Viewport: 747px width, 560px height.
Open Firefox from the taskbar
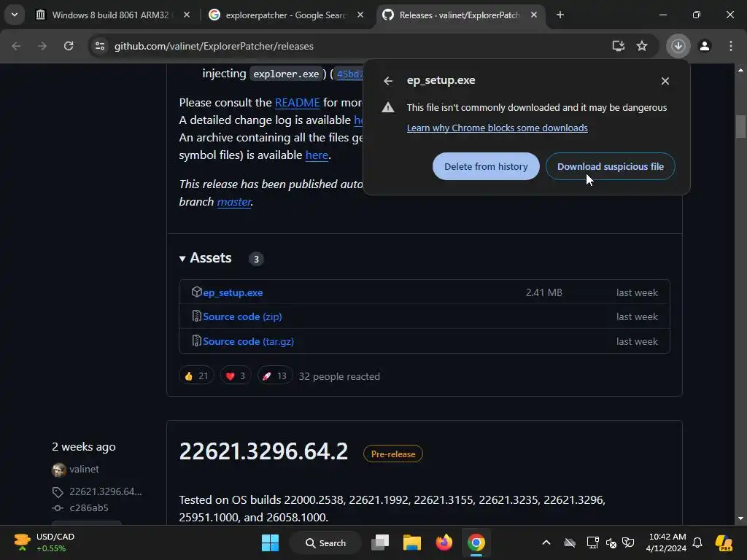tap(444, 542)
